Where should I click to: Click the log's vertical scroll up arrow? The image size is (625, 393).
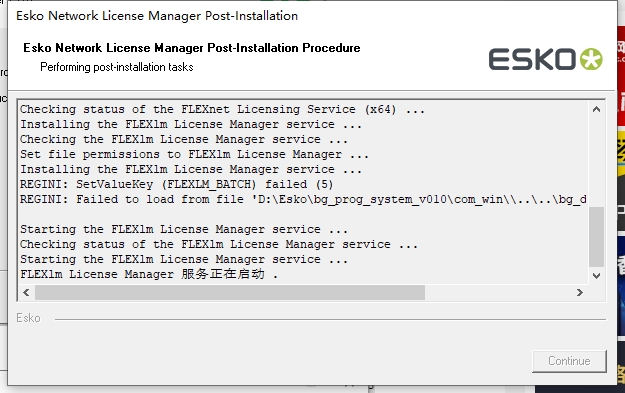tap(596, 109)
